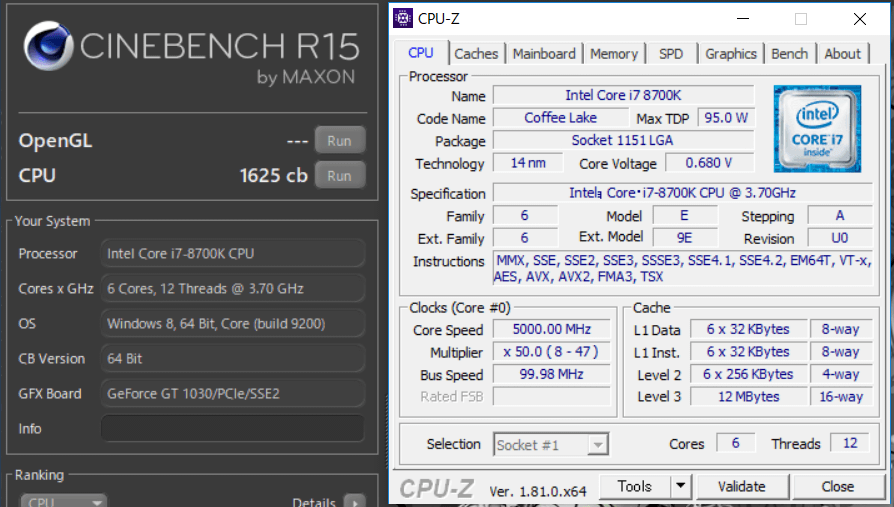Click the Model value E
Viewport: 894px width, 507px height.
pyautogui.click(x=685, y=216)
